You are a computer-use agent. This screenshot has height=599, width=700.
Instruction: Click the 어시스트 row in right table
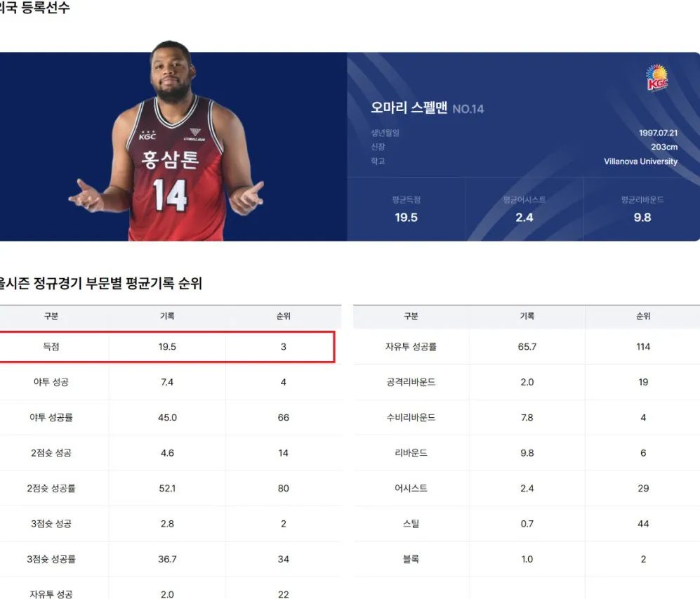click(527, 488)
